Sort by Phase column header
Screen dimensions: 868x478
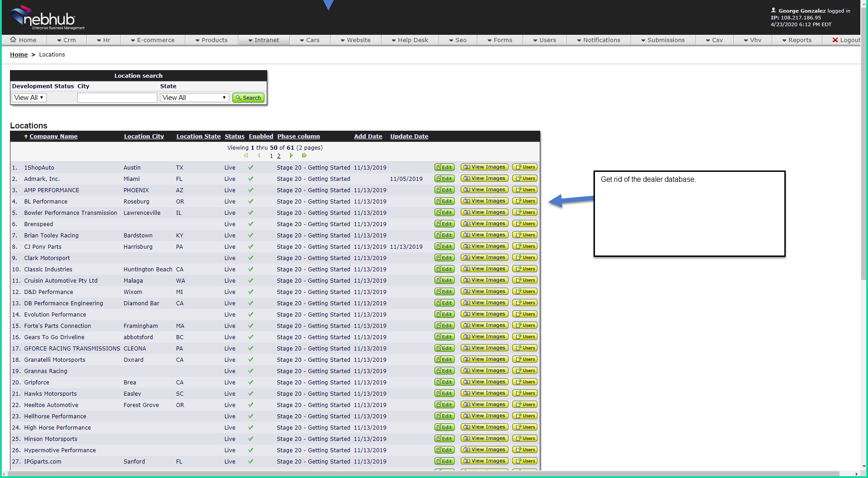coord(298,137)
